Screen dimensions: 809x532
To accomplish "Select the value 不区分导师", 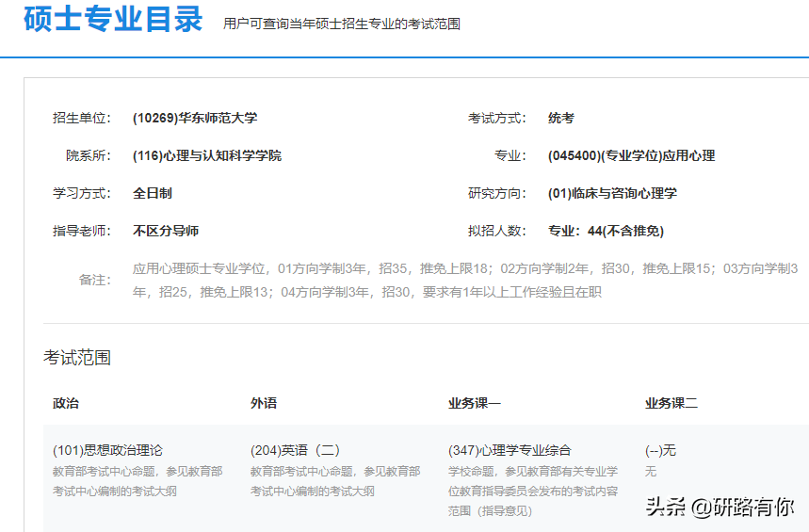I will pos(166,232).
